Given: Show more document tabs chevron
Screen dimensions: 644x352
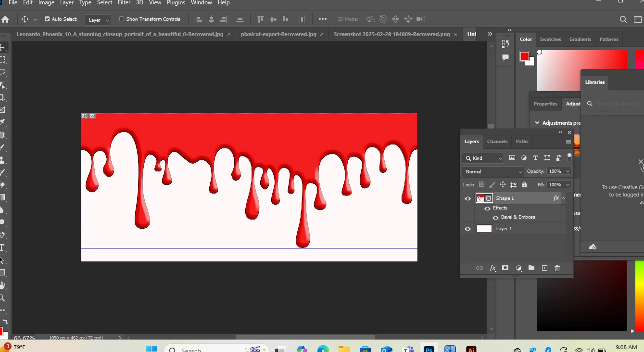Looking at the screenshot, I should [x=490, y=34].
